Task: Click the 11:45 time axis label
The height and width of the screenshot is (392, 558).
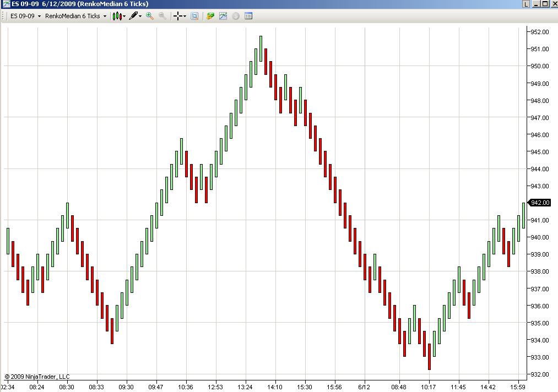Action: pyautogui.click(x=458, y=387)
